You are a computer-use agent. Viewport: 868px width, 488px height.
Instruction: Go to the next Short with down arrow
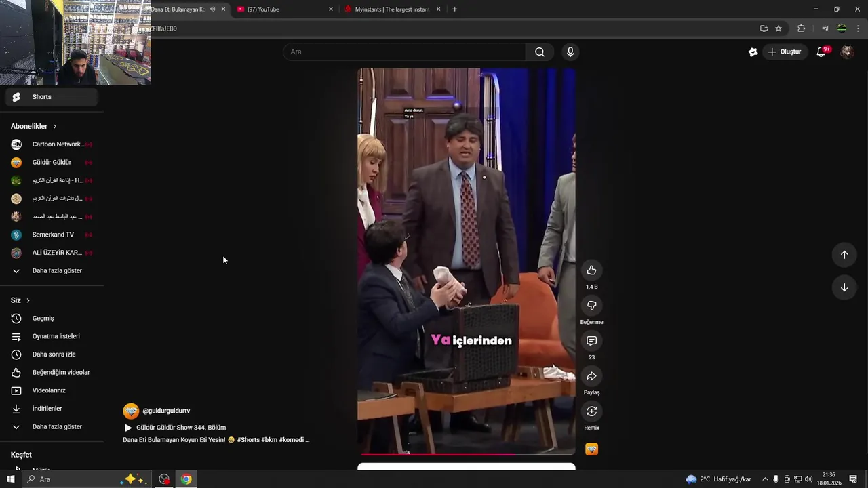click(x=844, y=287)
